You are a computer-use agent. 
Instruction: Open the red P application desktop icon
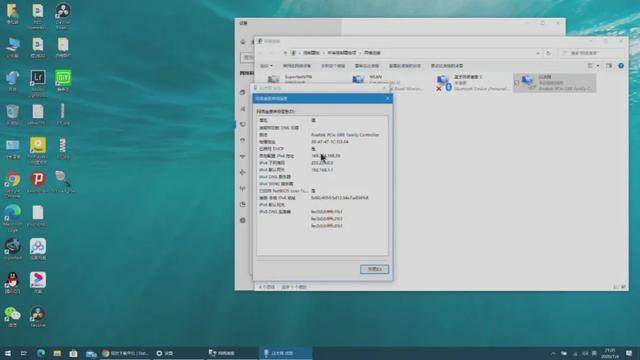tap(38, 182)
